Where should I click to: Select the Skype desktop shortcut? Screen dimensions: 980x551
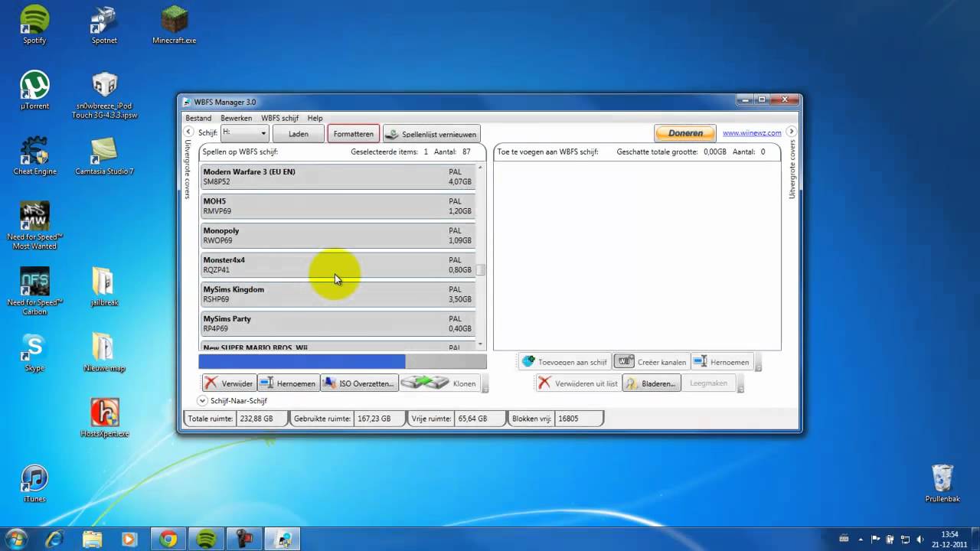pos(34,353)
